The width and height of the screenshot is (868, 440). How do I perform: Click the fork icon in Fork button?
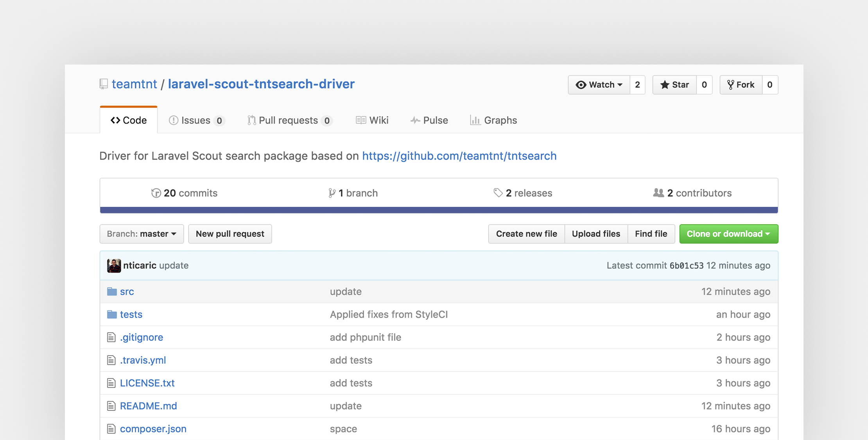[x=730, y=85]
